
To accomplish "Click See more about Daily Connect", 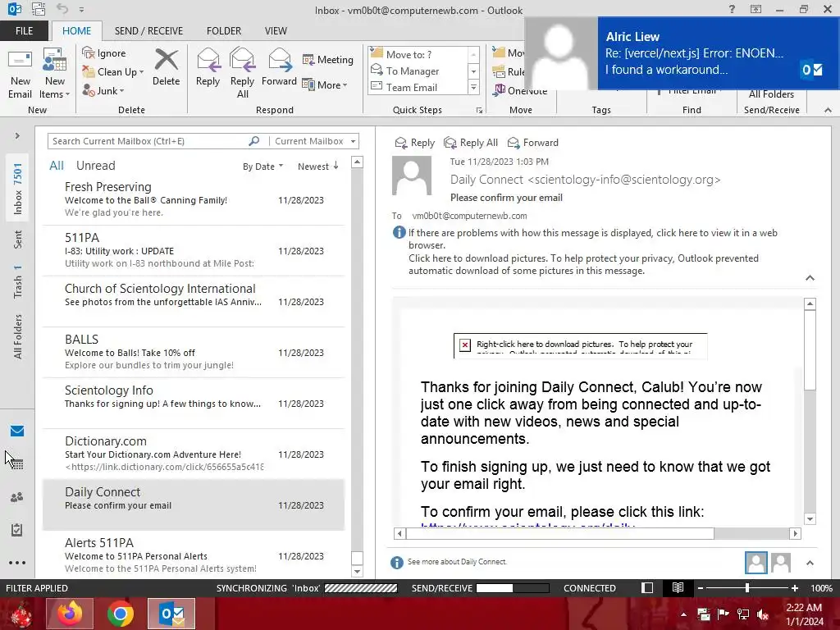I will [457, 561].
